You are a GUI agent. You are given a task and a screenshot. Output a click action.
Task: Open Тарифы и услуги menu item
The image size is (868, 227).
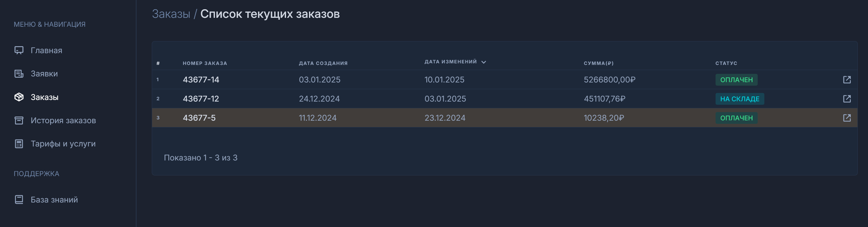(x=63, y=144)
